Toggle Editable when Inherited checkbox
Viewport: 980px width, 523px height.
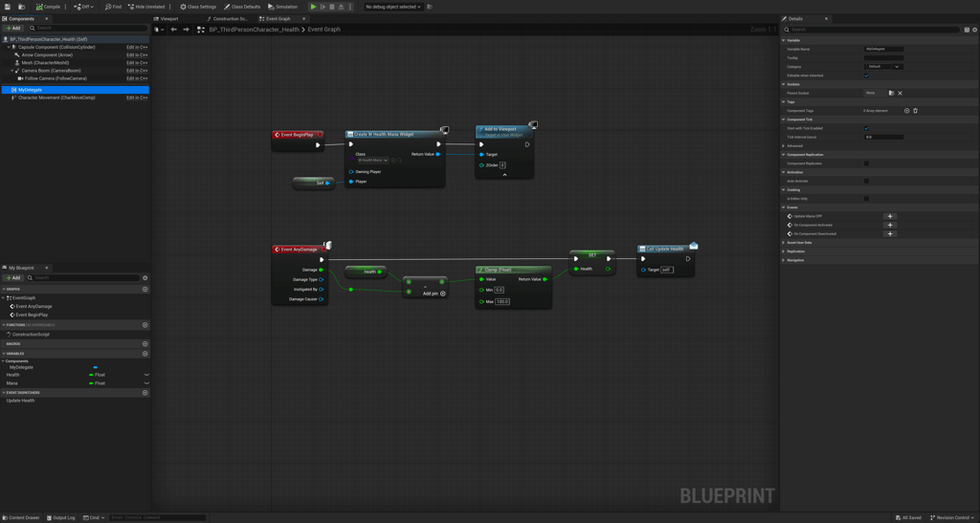coord(866,76)
